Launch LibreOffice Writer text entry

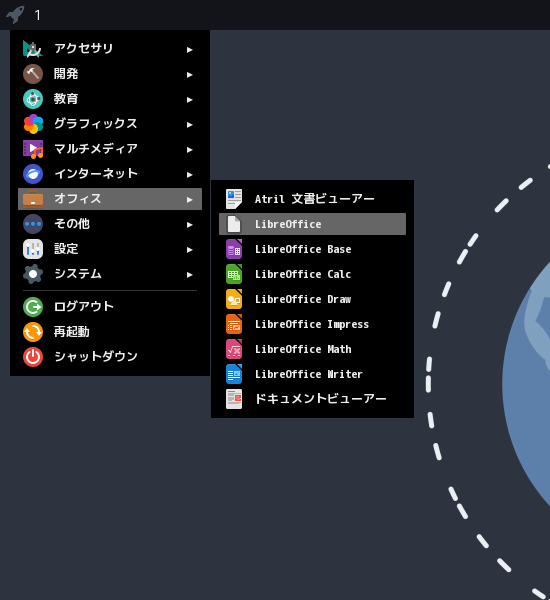[309, 374]
